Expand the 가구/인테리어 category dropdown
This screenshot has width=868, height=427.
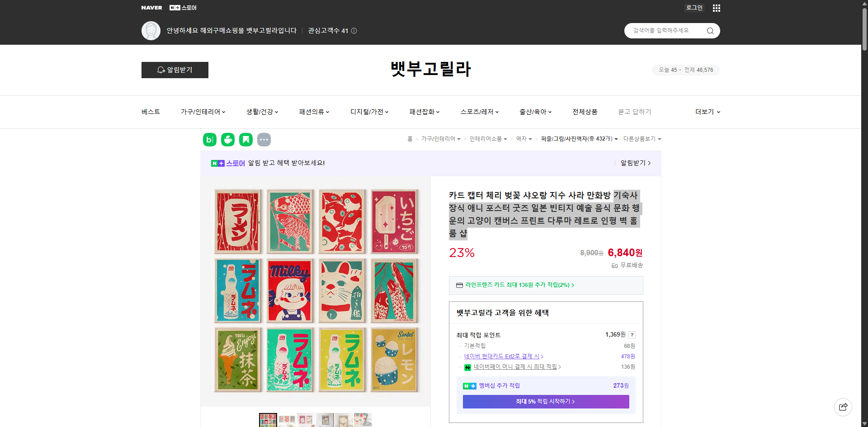tap(203, 112)
